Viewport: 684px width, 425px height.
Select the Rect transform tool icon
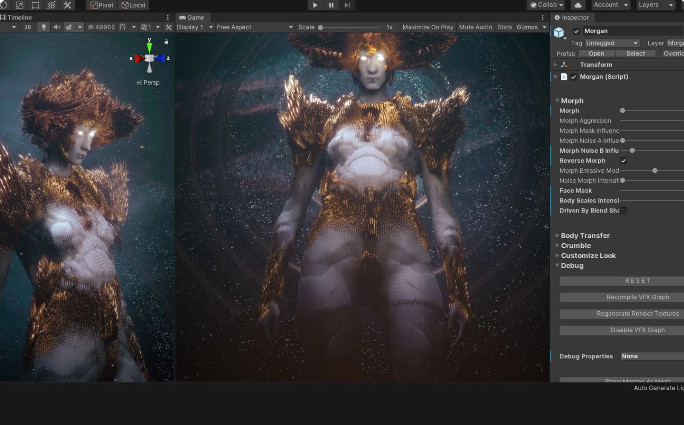(x=35, y=5)
